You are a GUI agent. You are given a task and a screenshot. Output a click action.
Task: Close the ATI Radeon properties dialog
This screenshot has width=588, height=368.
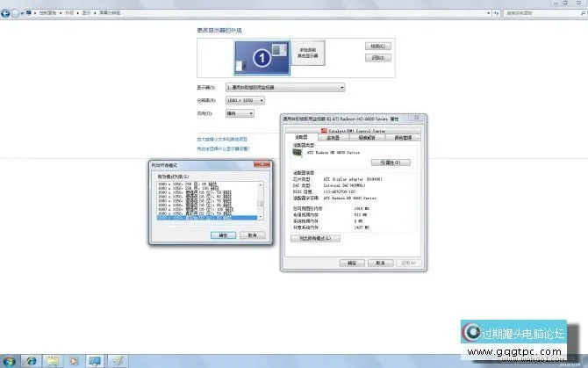coord(417,118)
